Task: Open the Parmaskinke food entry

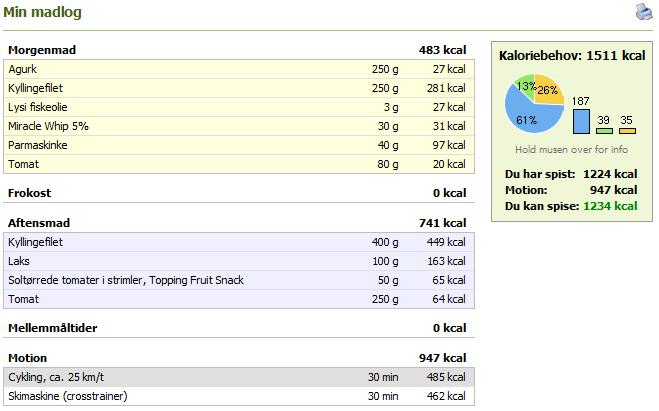Action: pyautogui.click(x=239, y=145)
